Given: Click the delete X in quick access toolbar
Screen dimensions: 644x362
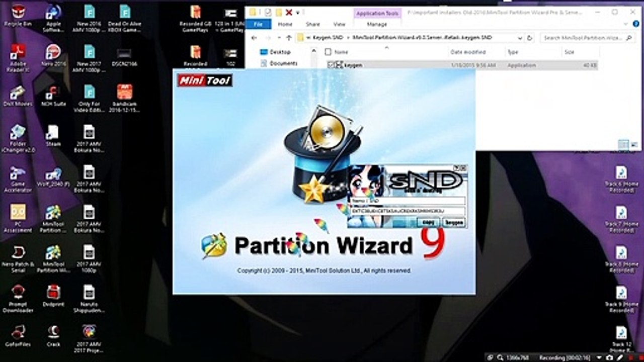Looking at the screenshot, I should (288, 12).
